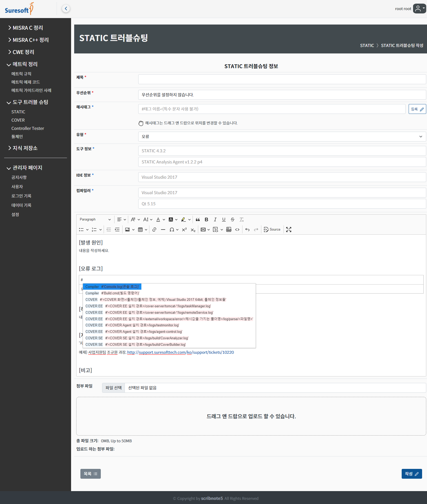Click the superscript icon

point(184,230)
